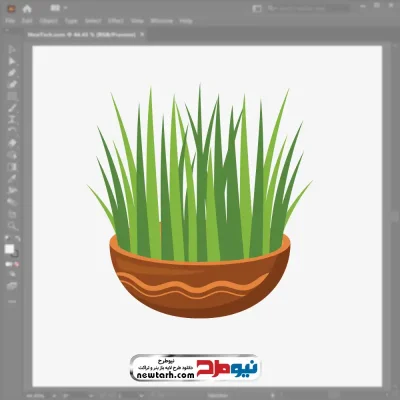
Task: Select the Rectangle tool
Action: point(12,96)
